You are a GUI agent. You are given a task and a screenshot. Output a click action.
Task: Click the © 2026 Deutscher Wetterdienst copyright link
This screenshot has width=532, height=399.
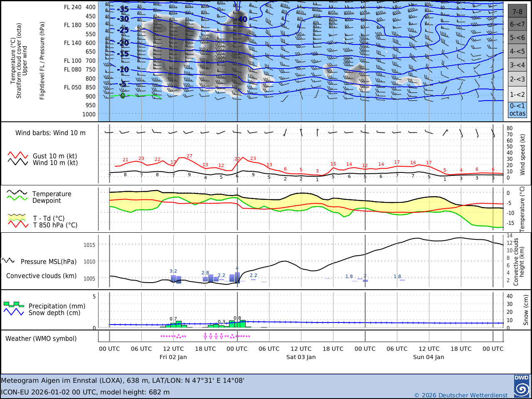461,395
